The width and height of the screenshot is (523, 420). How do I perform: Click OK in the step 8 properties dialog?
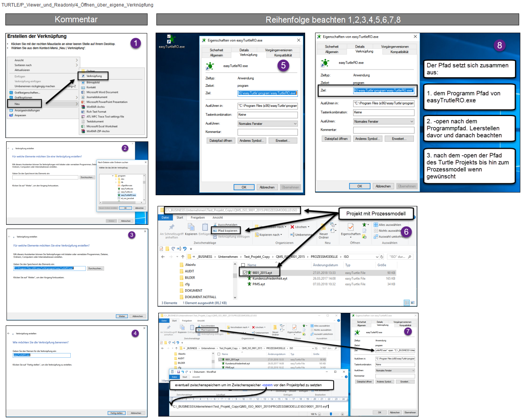tap(360, 186)
